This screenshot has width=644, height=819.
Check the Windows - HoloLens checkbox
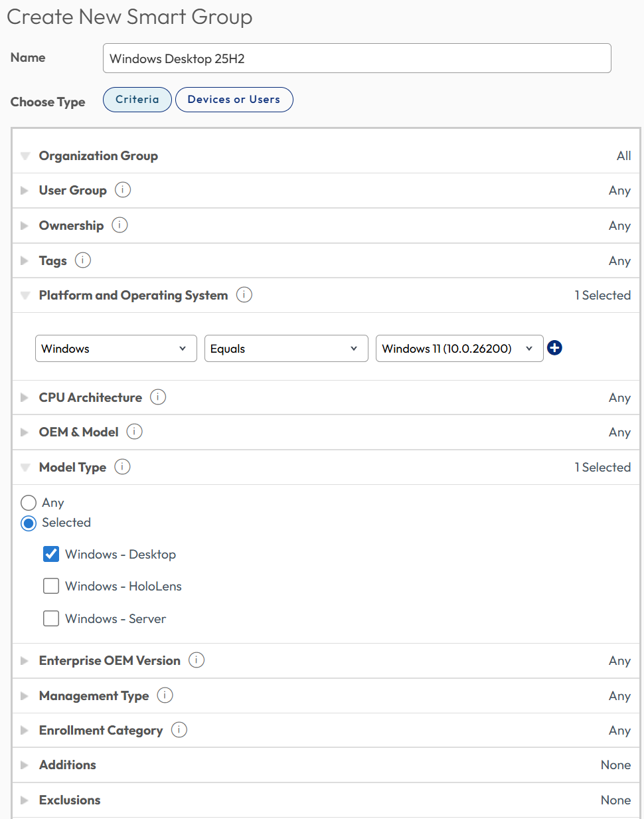(x=51, y=586)
